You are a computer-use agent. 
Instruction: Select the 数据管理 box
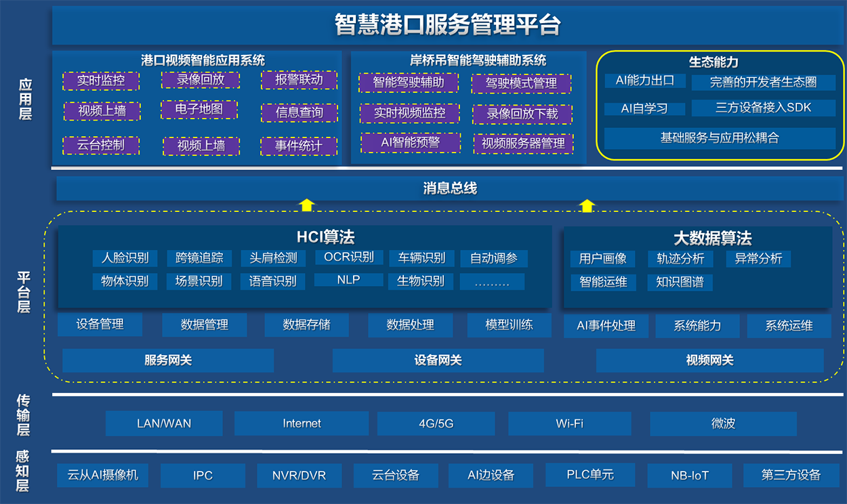click(x=205, y=325)
